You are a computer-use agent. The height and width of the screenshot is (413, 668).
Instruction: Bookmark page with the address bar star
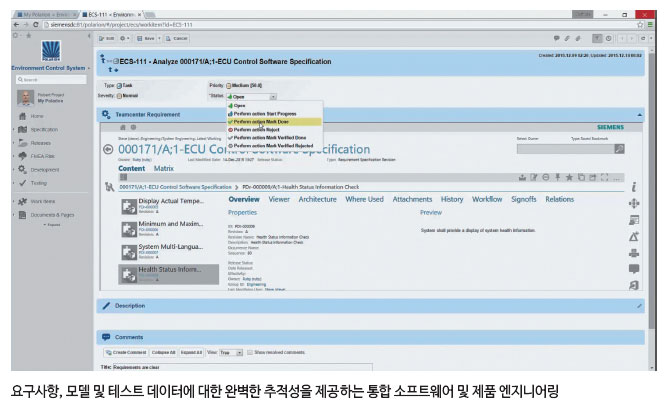(x=640, y=25)
